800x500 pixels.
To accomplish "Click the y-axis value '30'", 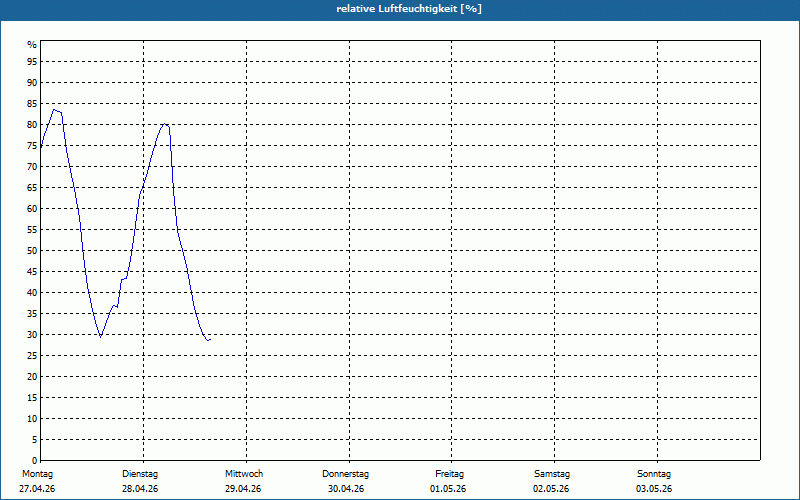I will (32, 335).
